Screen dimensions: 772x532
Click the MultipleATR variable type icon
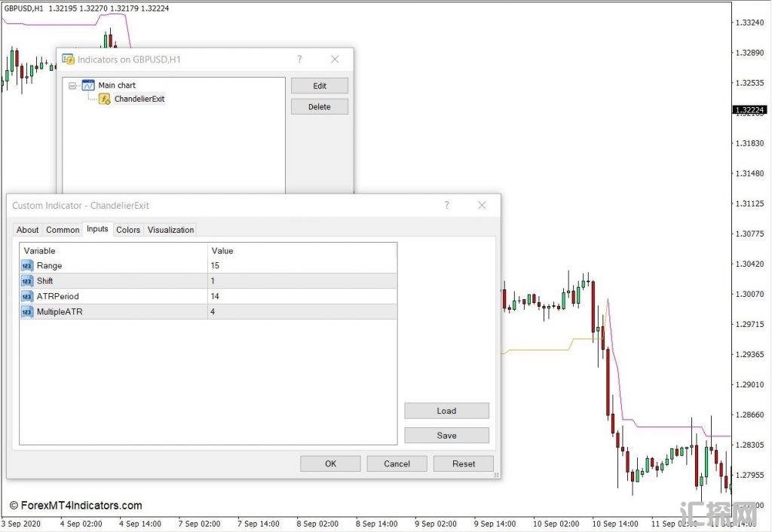[27, 311]
